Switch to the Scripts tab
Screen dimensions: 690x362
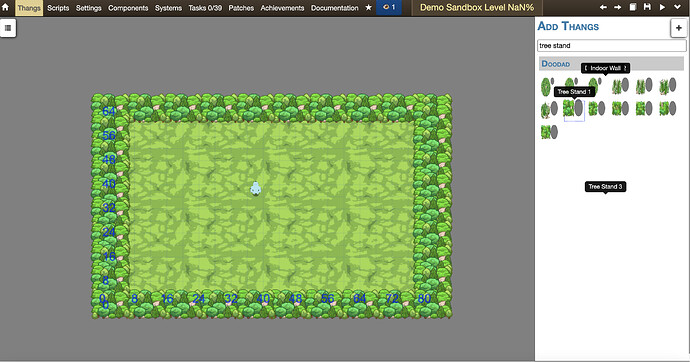(58, 8)
